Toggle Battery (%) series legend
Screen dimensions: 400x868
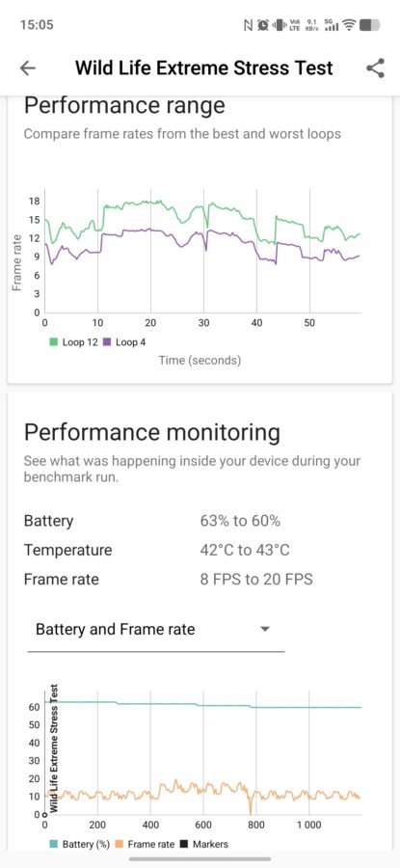coord(80,844)
